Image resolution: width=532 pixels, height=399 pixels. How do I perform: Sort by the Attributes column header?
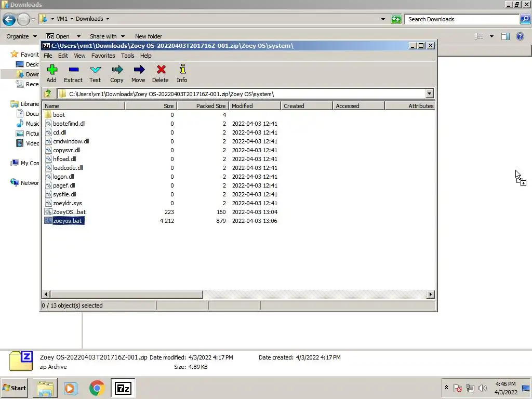(410, 106)
